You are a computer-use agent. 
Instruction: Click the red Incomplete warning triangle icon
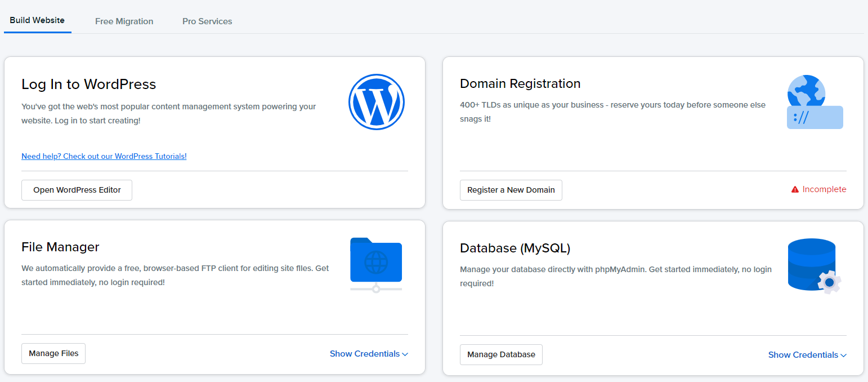click(795, 190)
